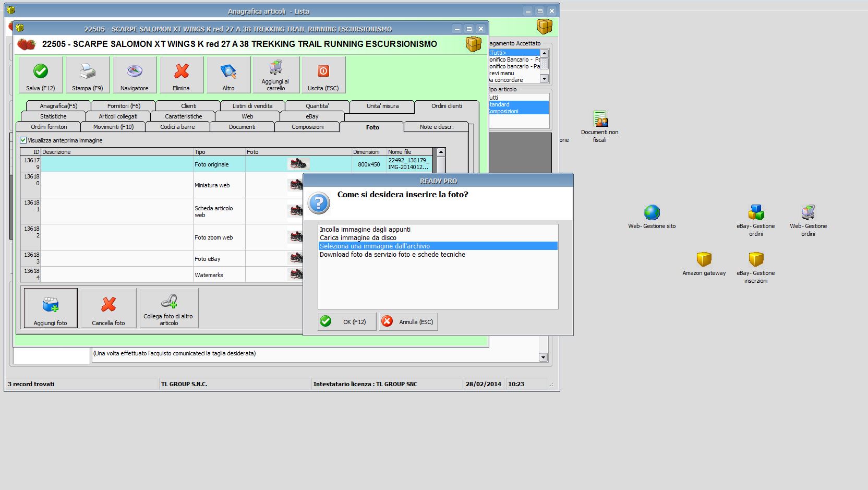The height and width of the screenshot is (490, 868).
Task: Select Composizioni in Tipo articolo list
Action: pos(519,111)
